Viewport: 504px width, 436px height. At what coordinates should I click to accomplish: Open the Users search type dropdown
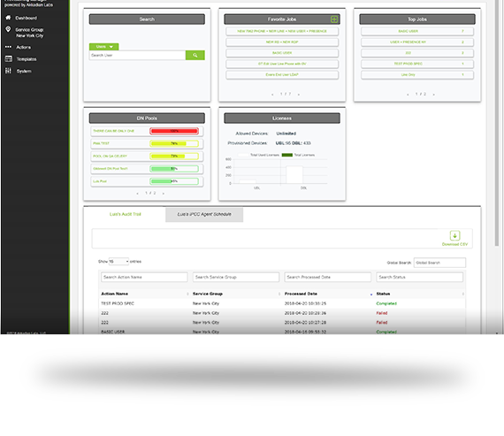point(103,47)
